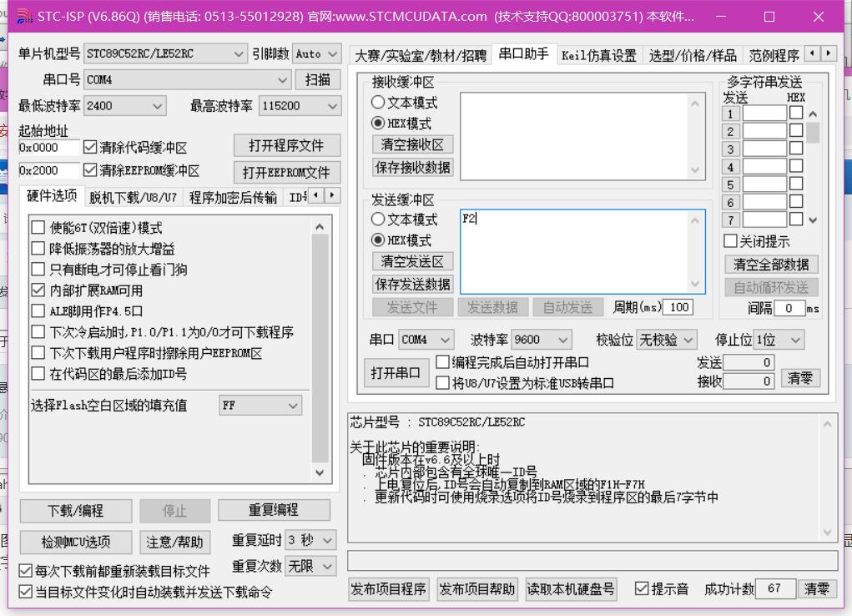
Task: Enable 编程完成后自动打开串口
Action: click(x=443, y=361)
